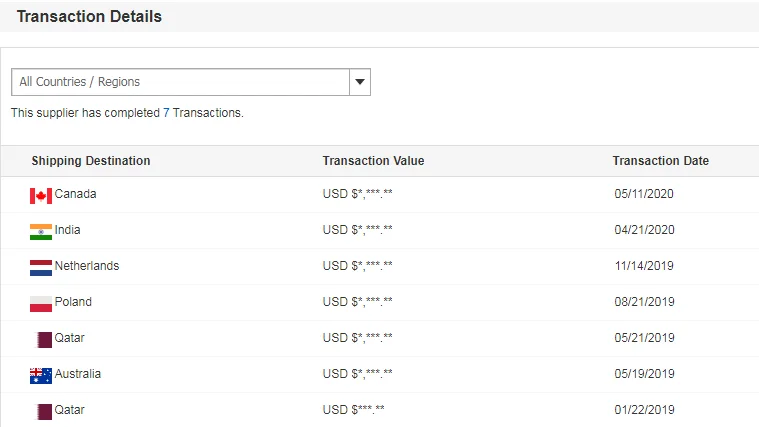759x427 pixels.
Task: Click the Qatar flag dated 05/21/2019
Action: tap(45, 340)
